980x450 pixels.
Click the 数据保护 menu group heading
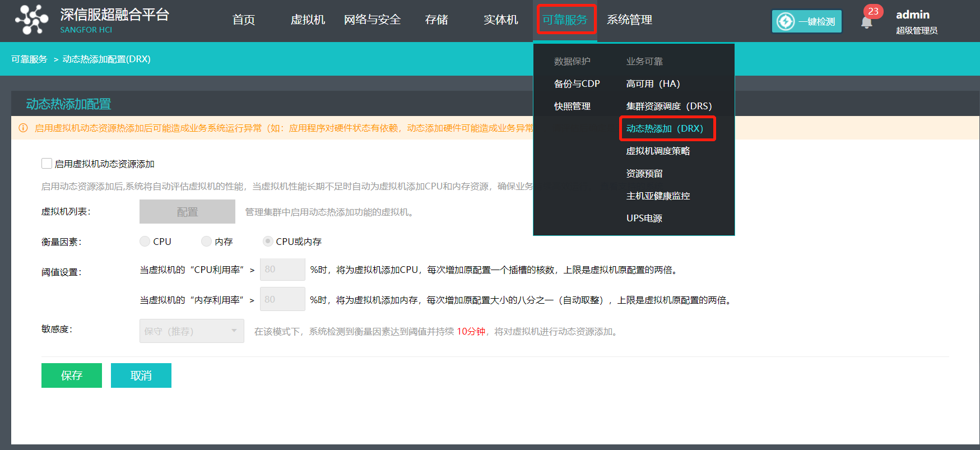(x=572, y=61)
